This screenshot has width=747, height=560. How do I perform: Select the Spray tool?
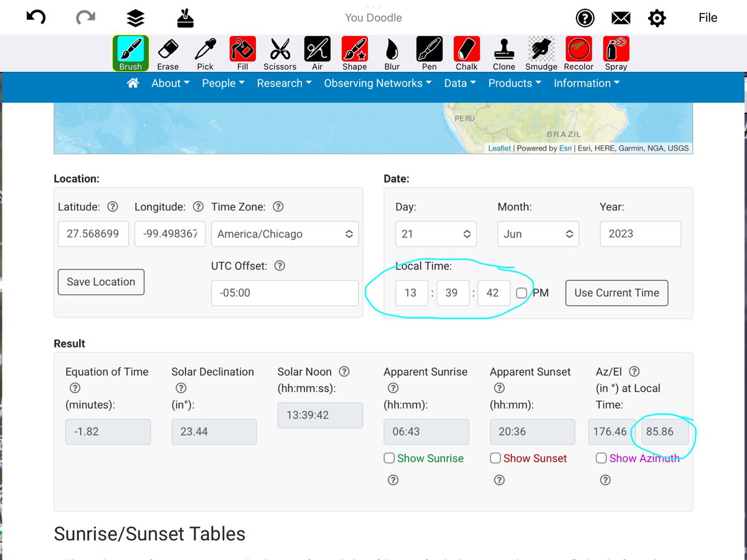[616, 53]
